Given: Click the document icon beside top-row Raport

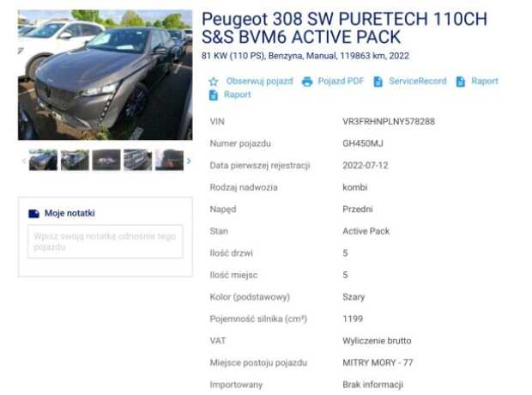Looking at the screenshot, I should click(461, 82).
